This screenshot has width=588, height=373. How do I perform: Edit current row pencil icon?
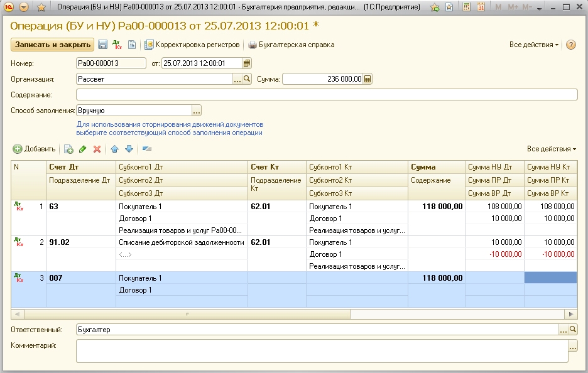click(x=82, y=149)
